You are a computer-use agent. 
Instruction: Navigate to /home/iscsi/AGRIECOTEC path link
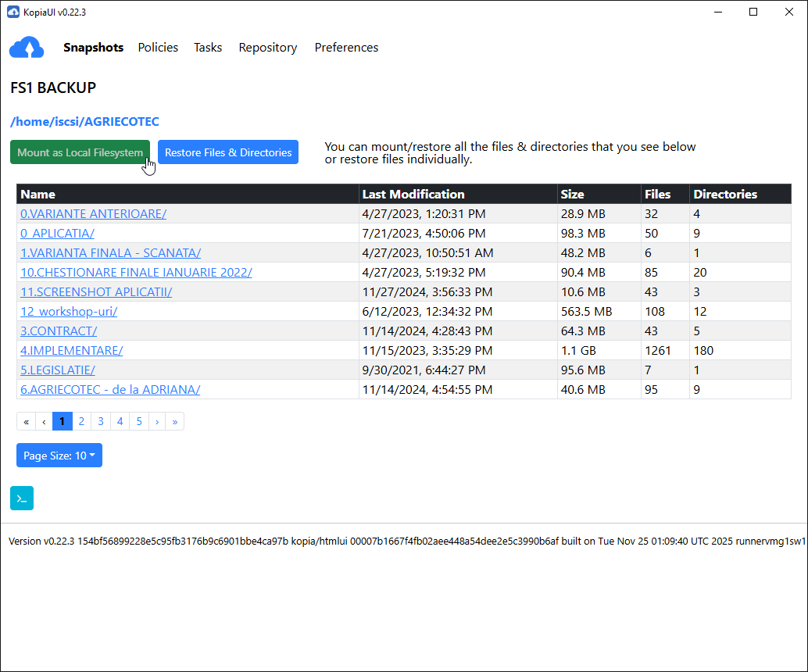[x=84, y=121]
